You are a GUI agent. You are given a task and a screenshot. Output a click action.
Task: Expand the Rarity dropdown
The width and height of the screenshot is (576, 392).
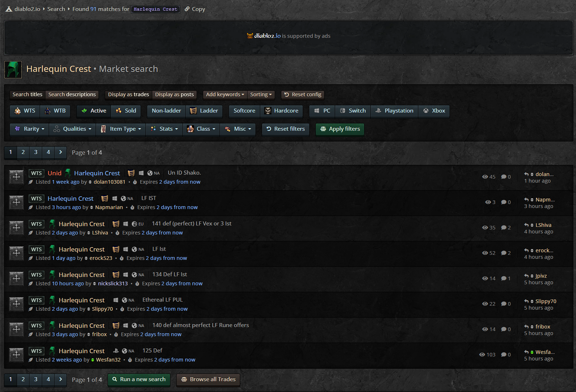pos(29,129)
